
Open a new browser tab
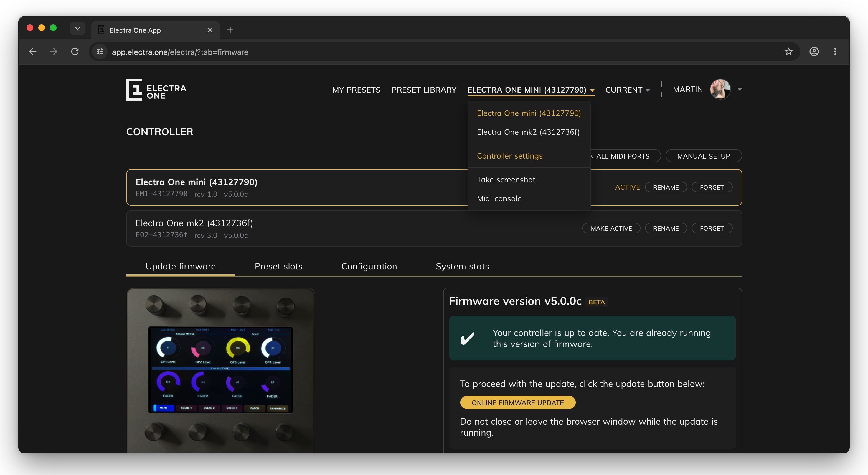pos(230,30)
